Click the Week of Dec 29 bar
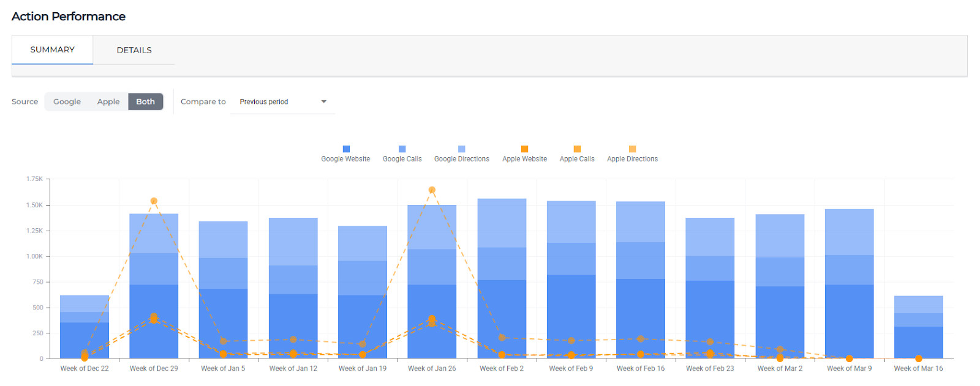Screen dimensions: 980x386 (154, 288)
